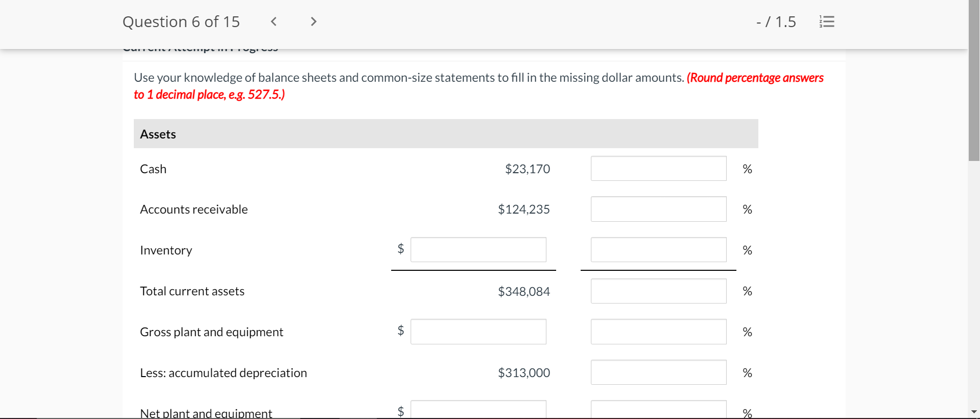Click Net plant and equipment percentage field

point(658,409)
